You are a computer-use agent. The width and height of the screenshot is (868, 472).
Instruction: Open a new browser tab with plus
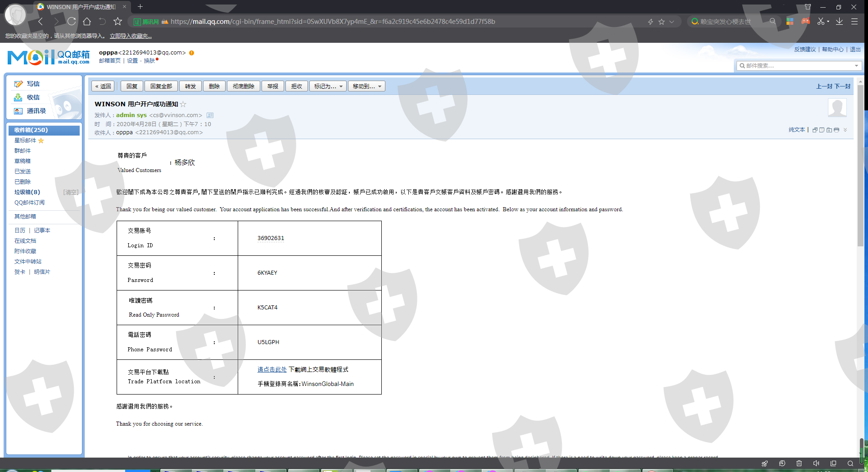(140, 7)
